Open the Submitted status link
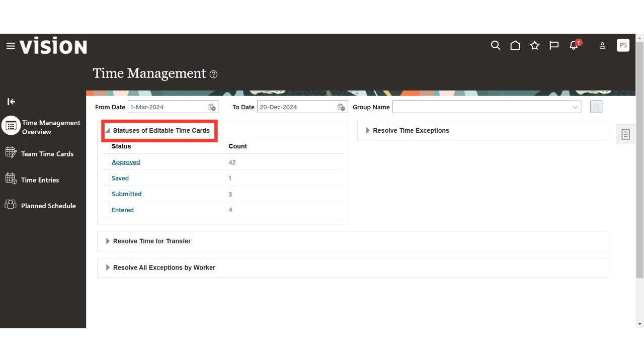This screenshot has height=362, width=644. click(127, 194)
